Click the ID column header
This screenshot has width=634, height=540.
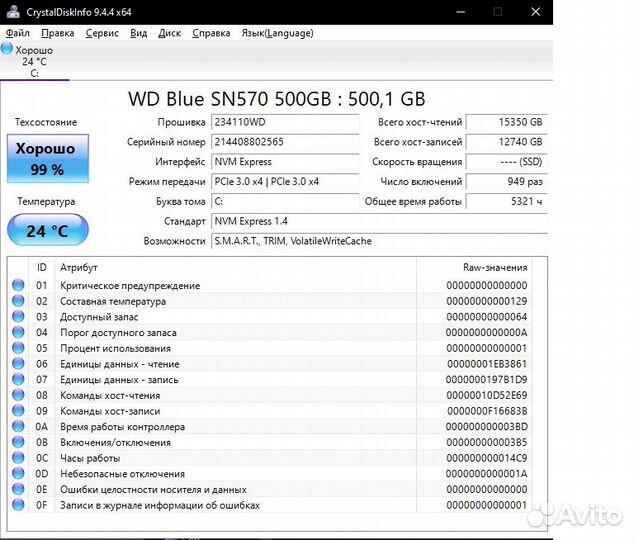42,267
